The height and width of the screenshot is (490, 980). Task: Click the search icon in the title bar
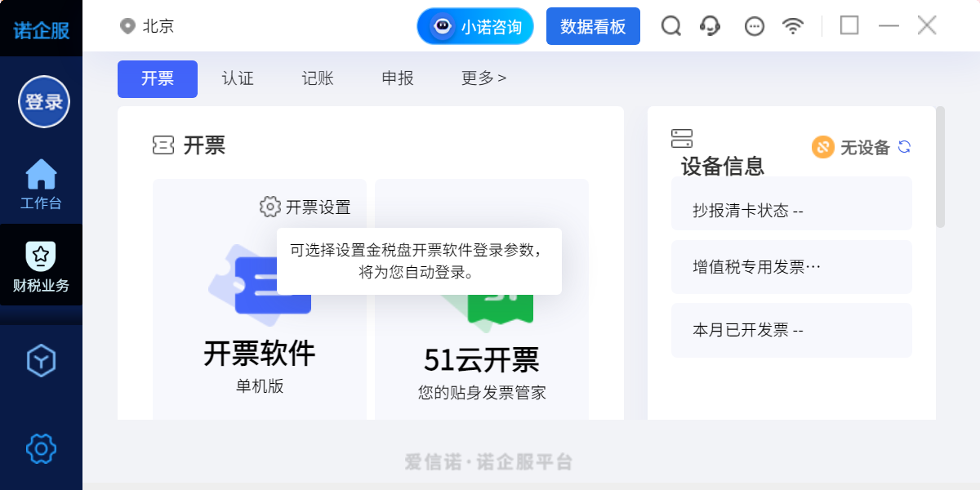click(x=670, y=25)
